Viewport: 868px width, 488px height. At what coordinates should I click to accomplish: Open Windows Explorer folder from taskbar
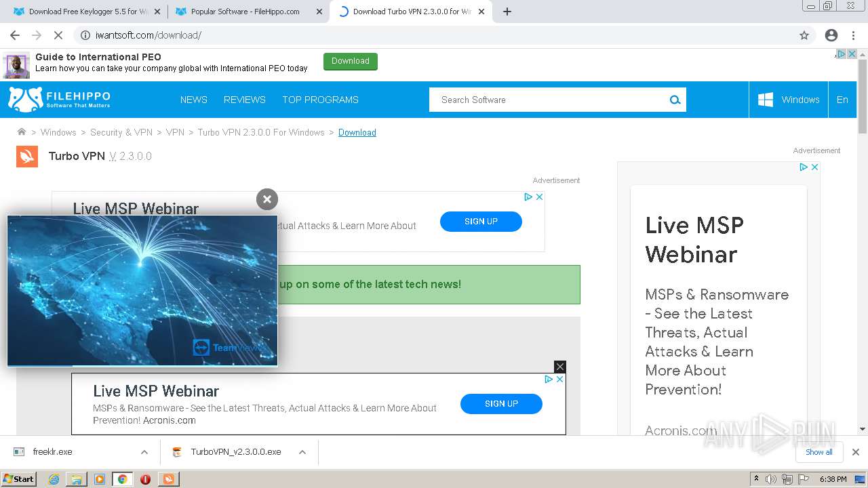click(x=77, y=479)
